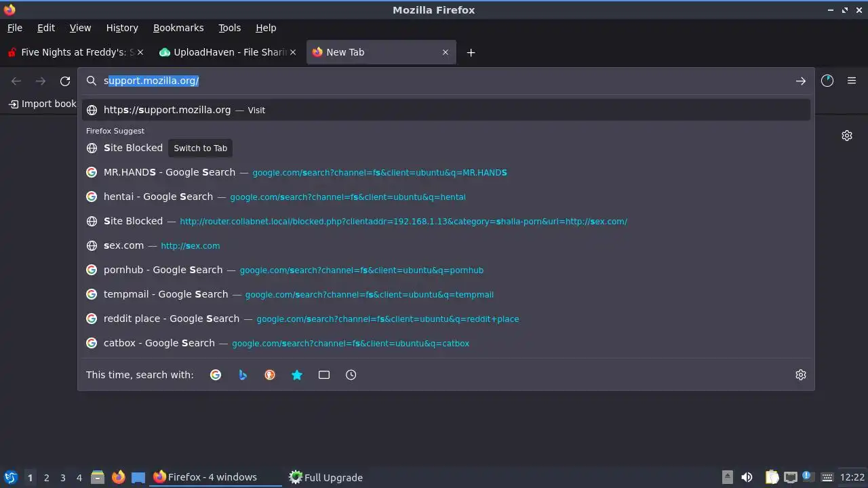Close the New Tab tab

click(446, 52)
